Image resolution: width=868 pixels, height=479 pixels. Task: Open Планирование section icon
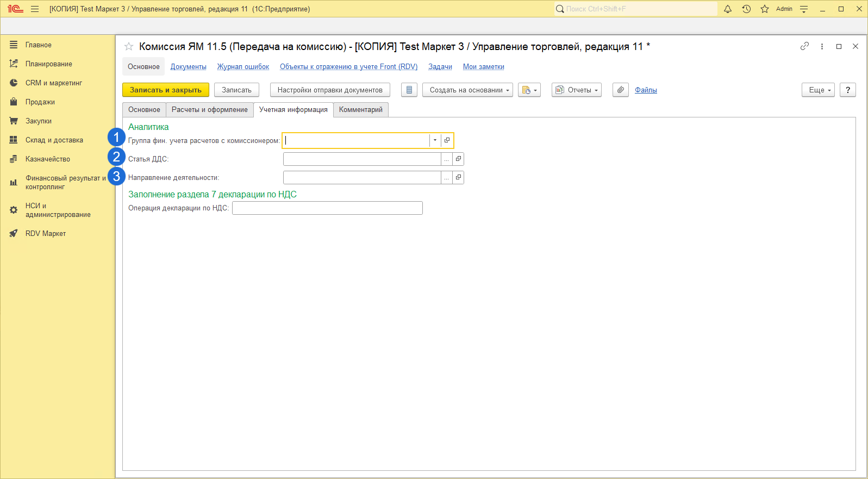click(14, 64)
